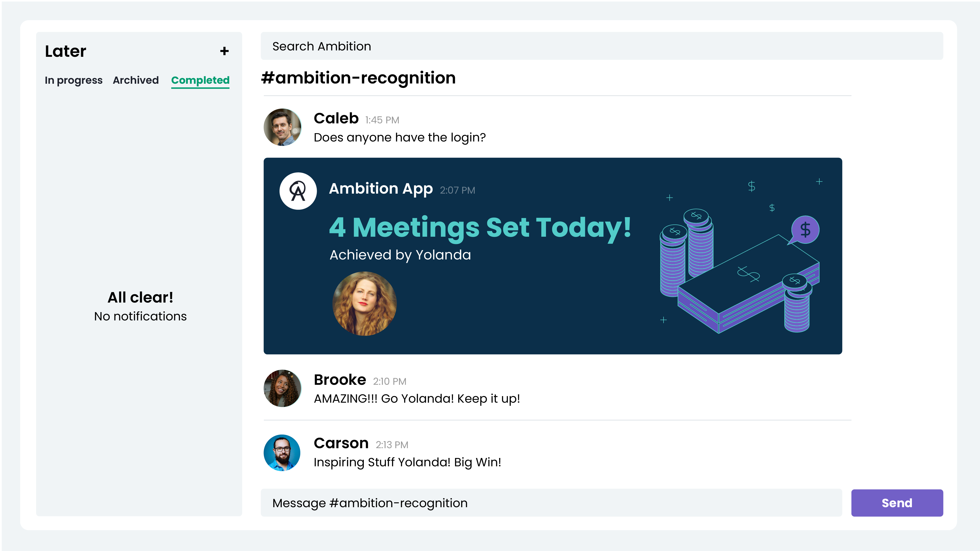Focus the Message #ambition-recognition input box
The width and height of the screenshot is (980, 551).
[551, 503]
